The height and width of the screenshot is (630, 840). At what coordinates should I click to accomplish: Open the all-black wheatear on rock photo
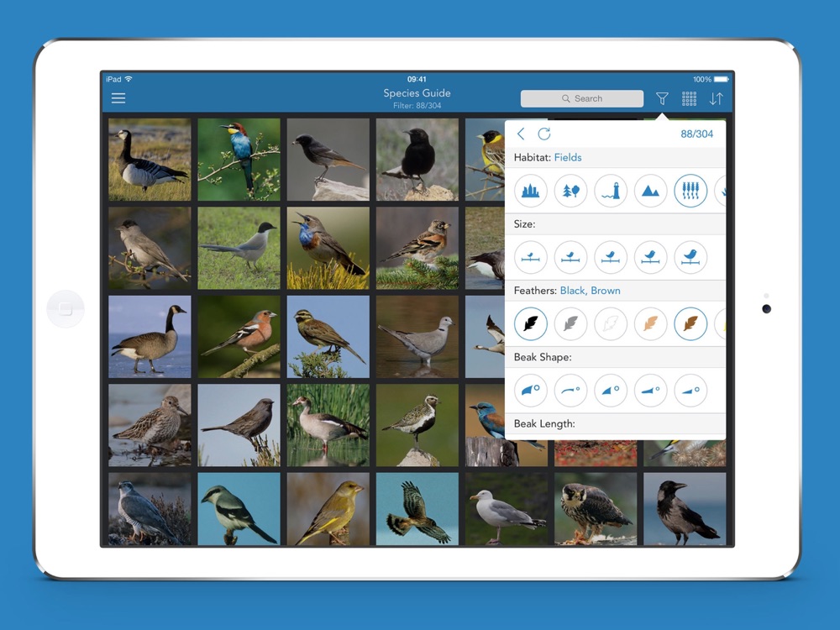(x=417, y=160)
